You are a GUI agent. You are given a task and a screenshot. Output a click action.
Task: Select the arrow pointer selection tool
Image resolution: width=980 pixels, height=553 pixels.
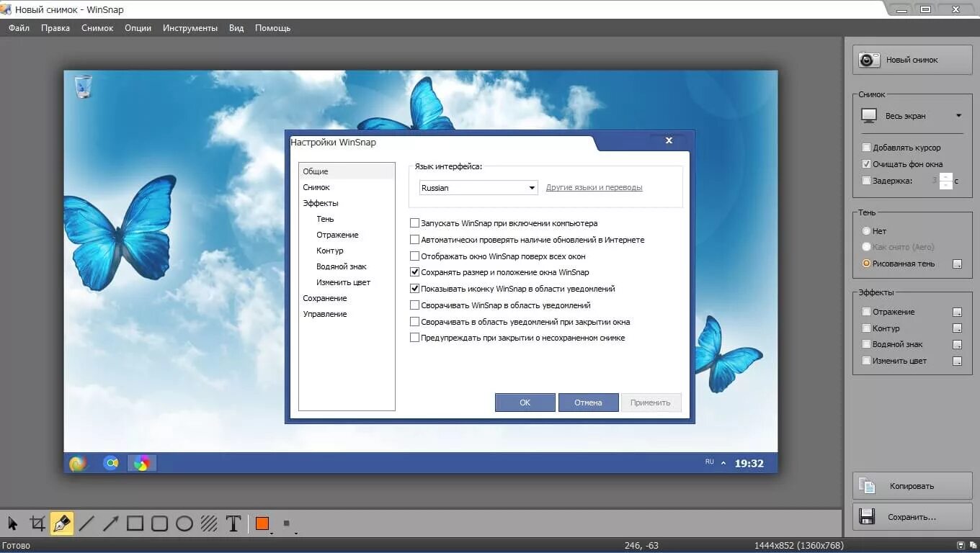tap(13, 523)
